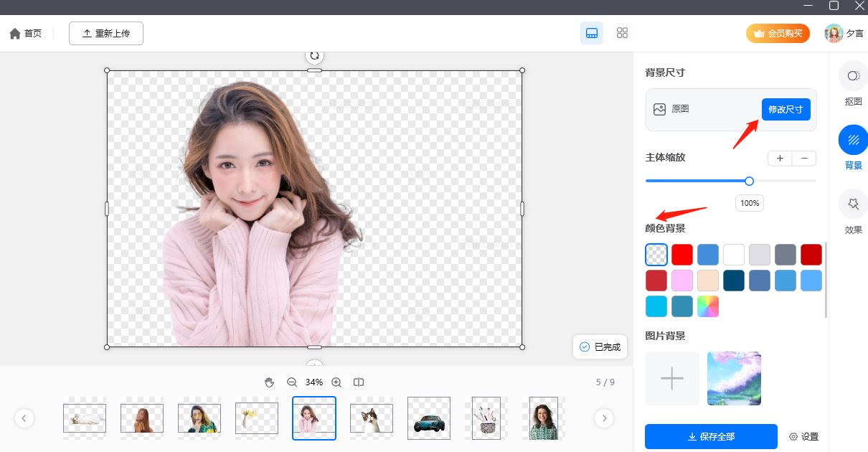868x452 pixels.
Task: Switch to the 背景 tab
Action: point(853,149)
